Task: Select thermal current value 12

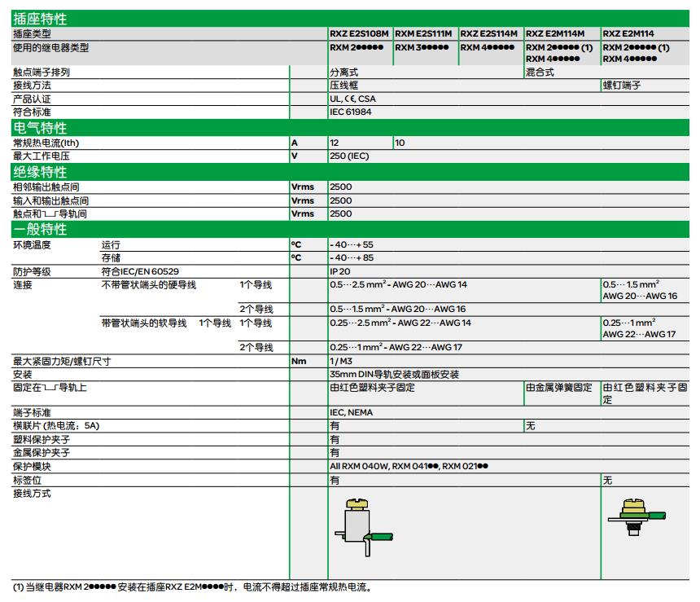Action: point(335,143)
